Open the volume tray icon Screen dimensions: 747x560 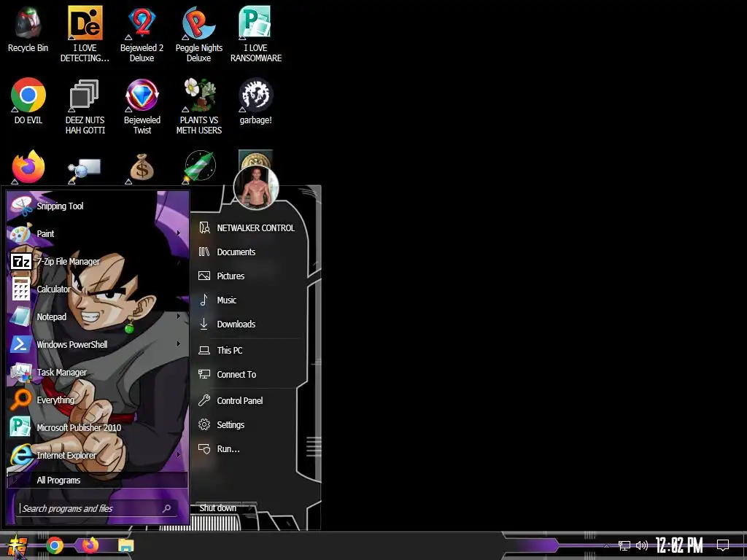(x=642, y=545)
